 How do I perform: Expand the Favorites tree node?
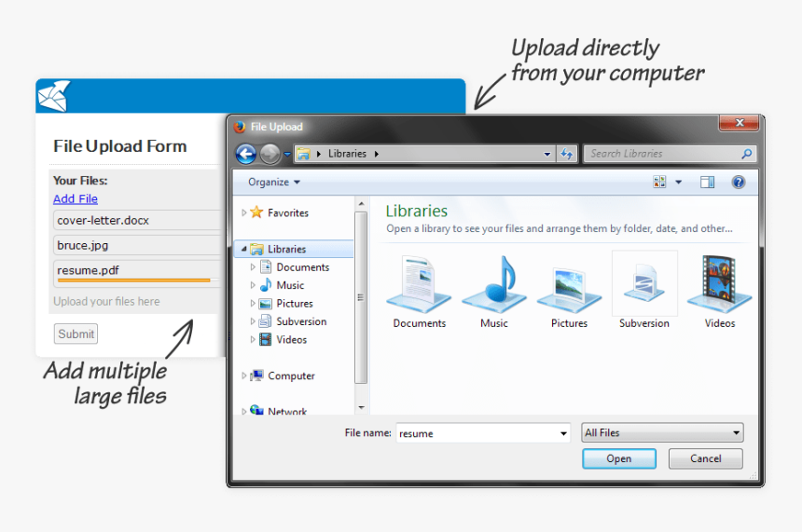244,212
